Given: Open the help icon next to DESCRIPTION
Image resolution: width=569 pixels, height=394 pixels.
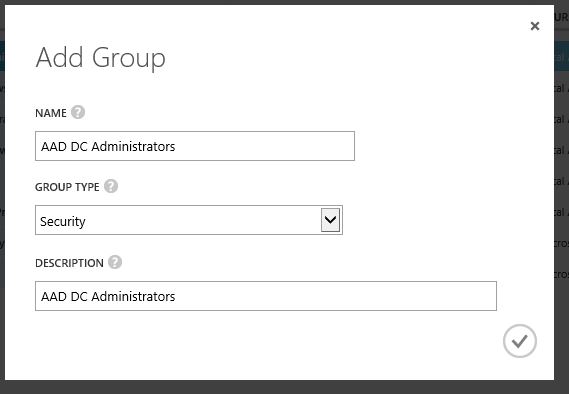Looking at the screenshot, I should pos(115,262).
